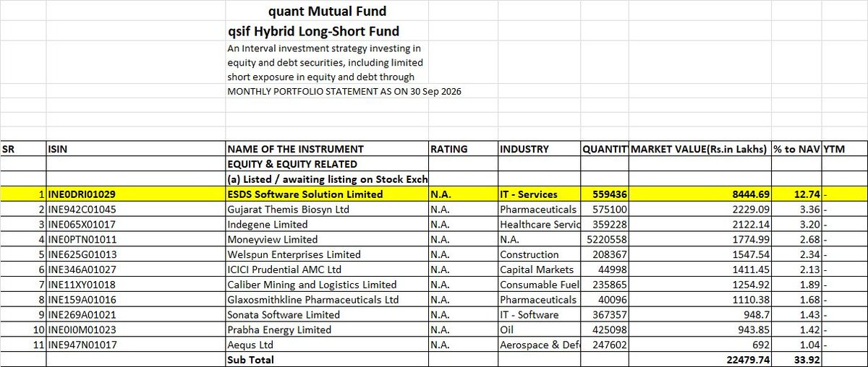Select ISIN cell 'INE942C01045'

[136, 209]
